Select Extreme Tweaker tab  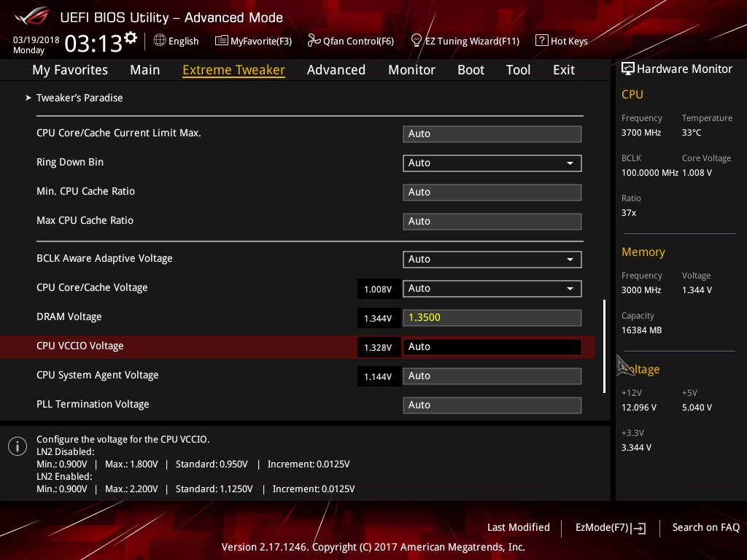click(234, 69)
